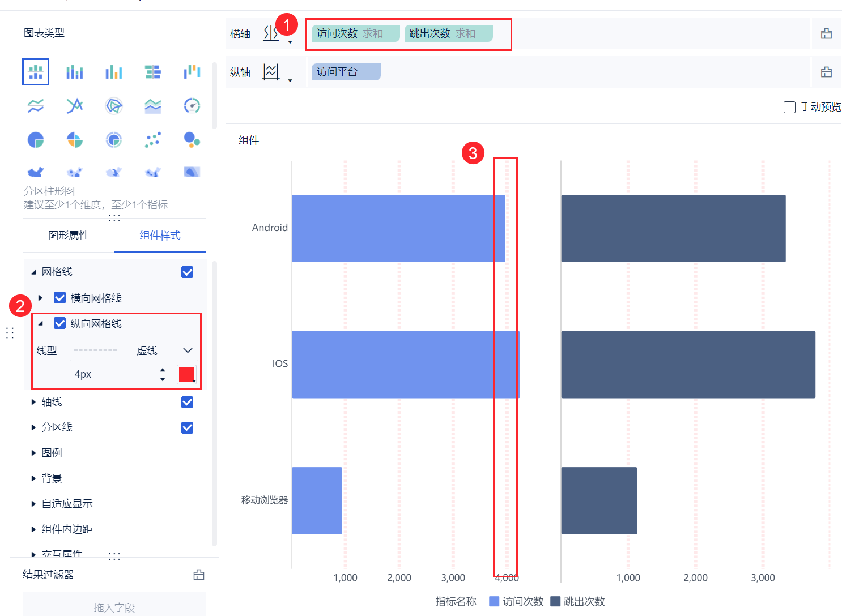This screenshot has width=842, height=616.
Task: Decrease line width with the down stepper
Action: [x=163, y=379]
